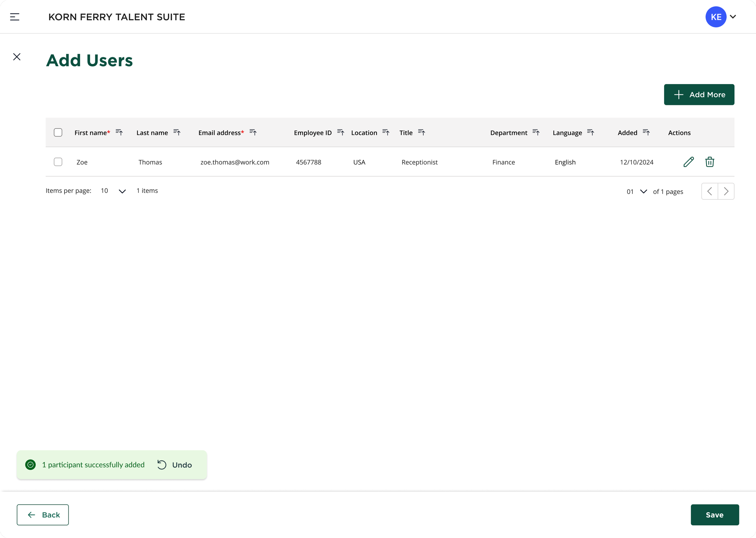Click the Add More button
Viewport: 756px width, 538px height.
(699, 95)
